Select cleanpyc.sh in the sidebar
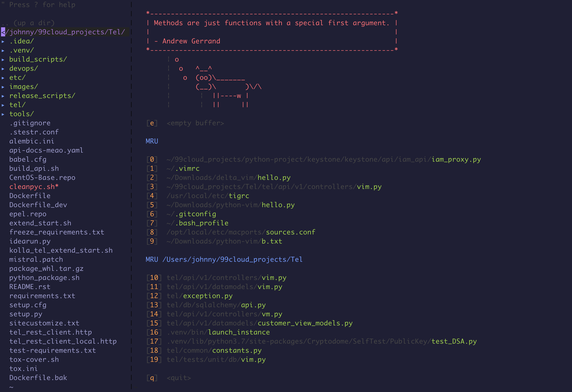 (34, 187)
